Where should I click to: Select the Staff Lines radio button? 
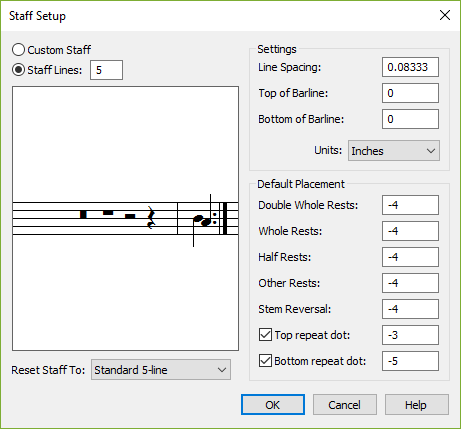[18, 70]
